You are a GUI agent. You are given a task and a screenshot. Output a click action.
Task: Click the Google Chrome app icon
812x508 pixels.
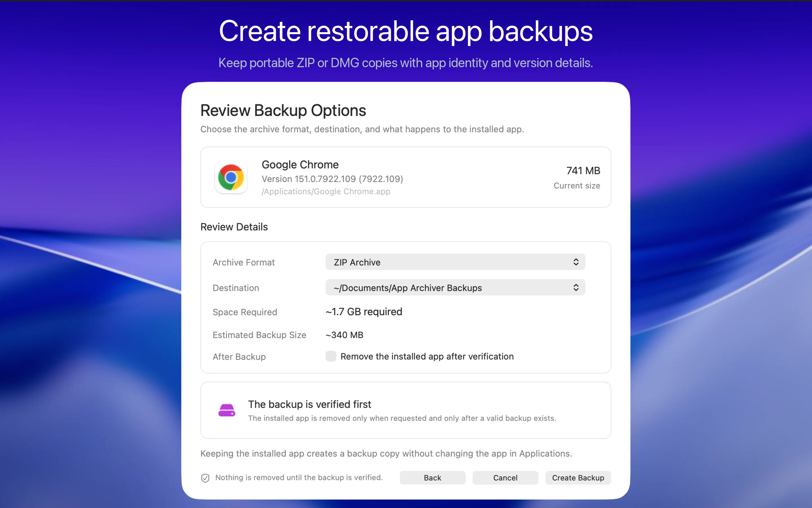(x=231, y=177)
